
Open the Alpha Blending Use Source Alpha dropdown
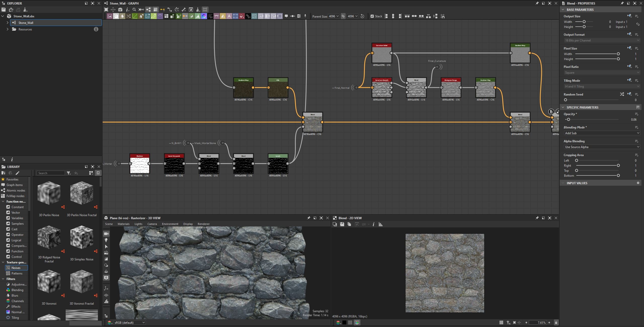click(x=602, y=147)
